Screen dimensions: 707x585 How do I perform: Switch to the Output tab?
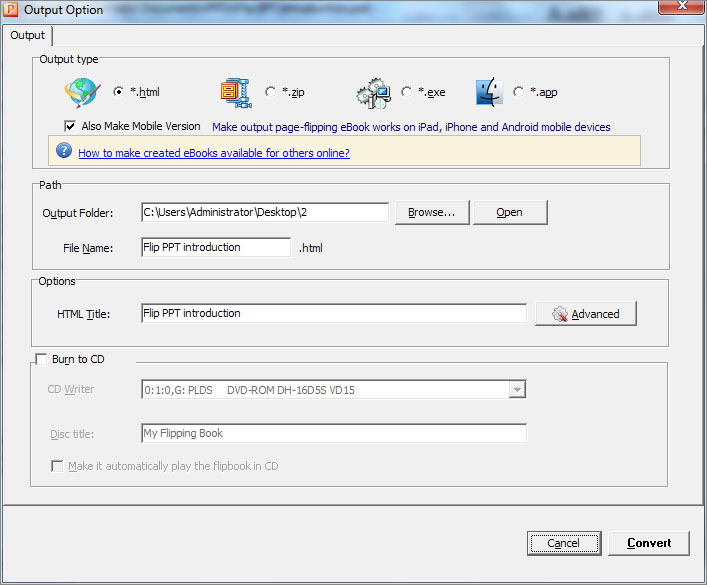pos(28,35)
